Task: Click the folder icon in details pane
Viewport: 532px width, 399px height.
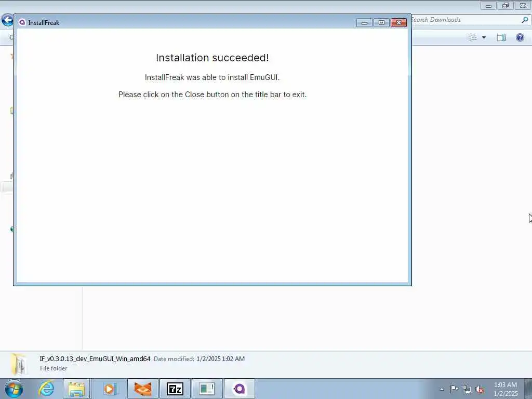Action: pos(19,364)
